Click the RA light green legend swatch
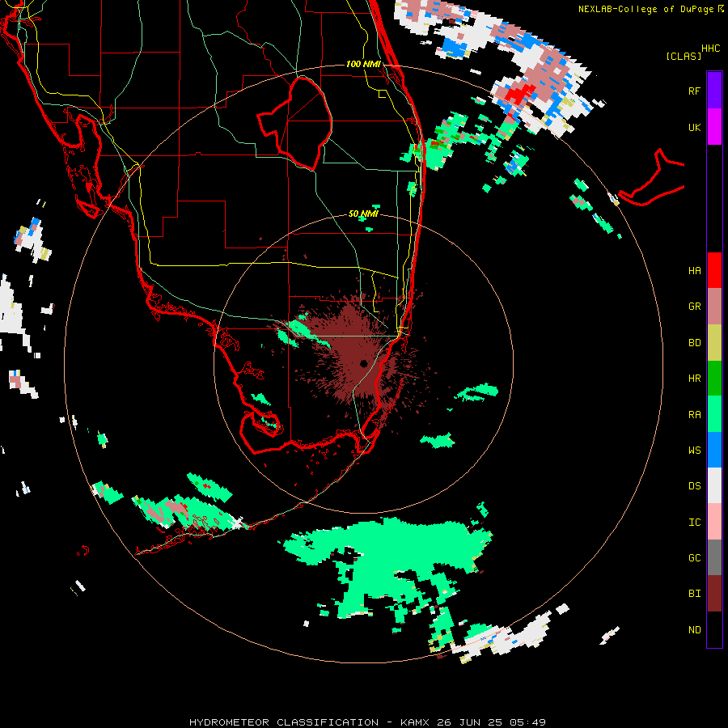Screen dimensions: 728x728 [714, 414]
